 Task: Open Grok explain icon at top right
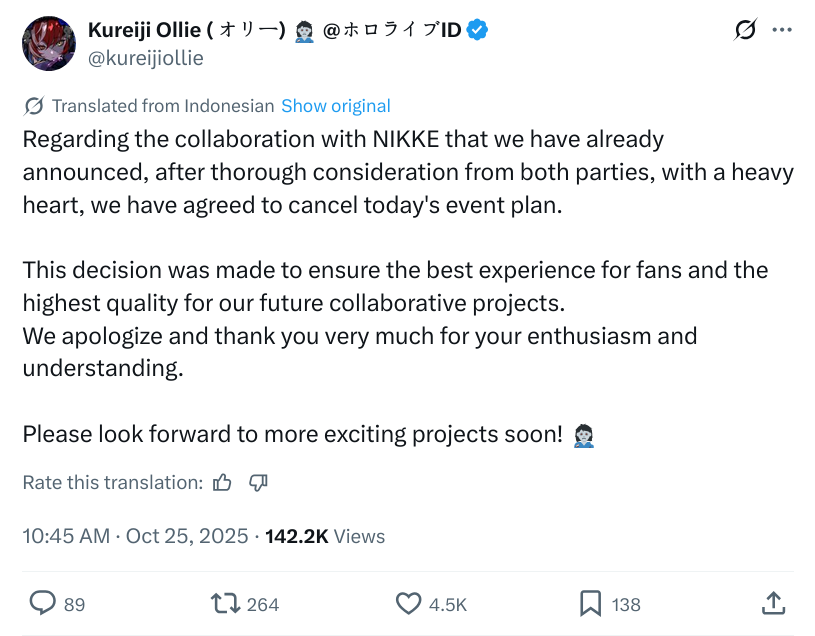[x=745, y=30]
